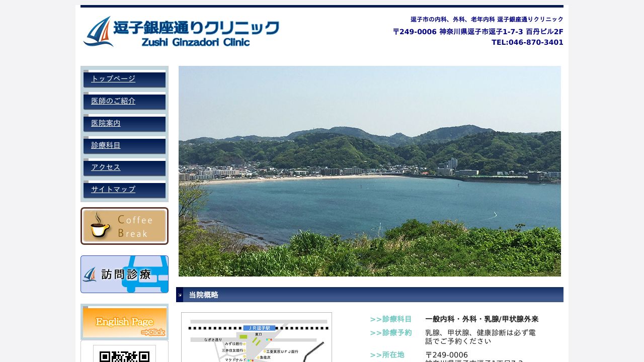
Task: Click the JR逗子駅 station marker on the map
Action: [x=259, y=328]
